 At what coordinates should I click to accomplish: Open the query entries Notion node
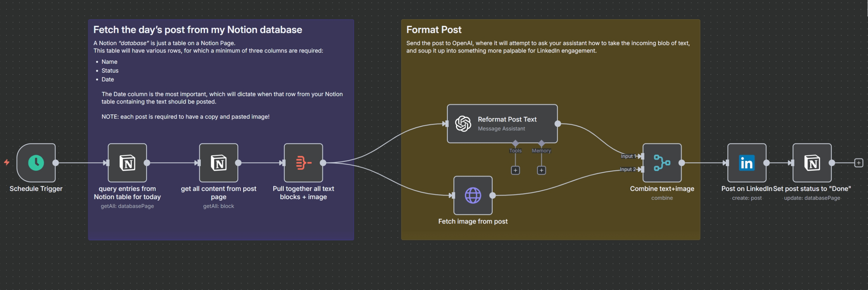click(x=127, y=163)
